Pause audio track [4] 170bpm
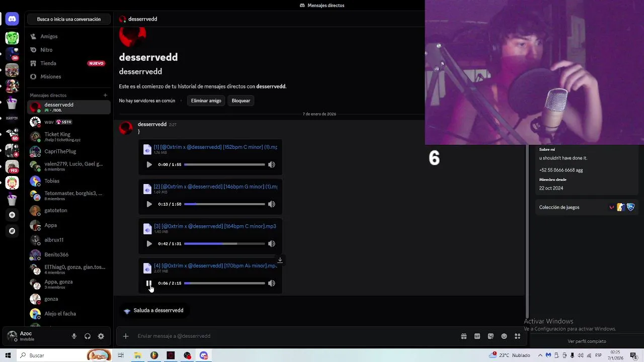 149,284
